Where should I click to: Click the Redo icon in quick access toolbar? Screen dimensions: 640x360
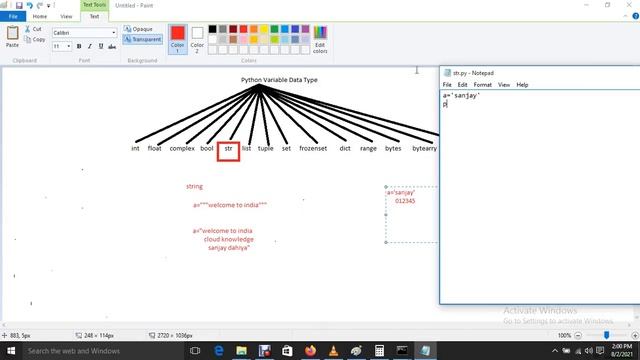(x=40, y=5)
